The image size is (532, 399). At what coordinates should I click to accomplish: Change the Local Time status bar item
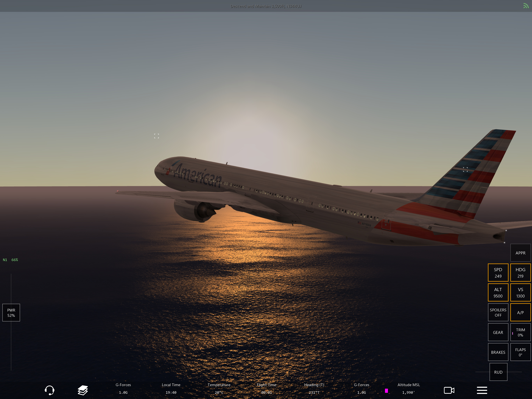(x=171, y=388)
